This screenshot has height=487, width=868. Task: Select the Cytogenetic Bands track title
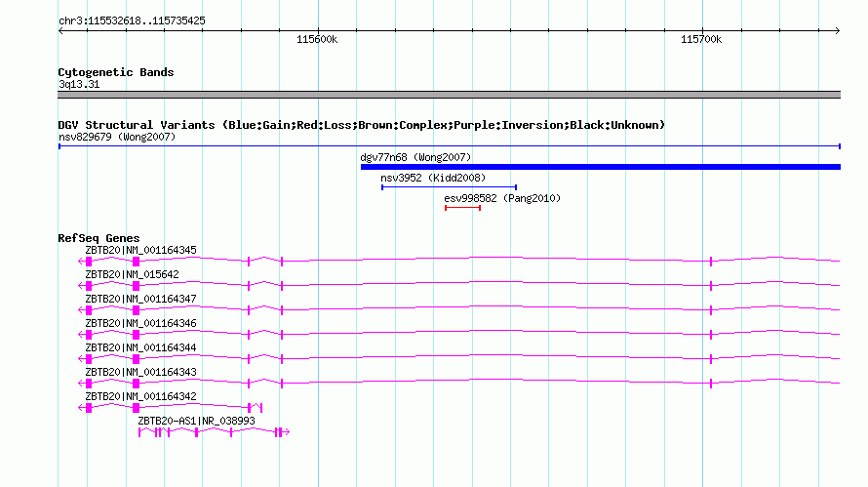click(x=116, y=72)
